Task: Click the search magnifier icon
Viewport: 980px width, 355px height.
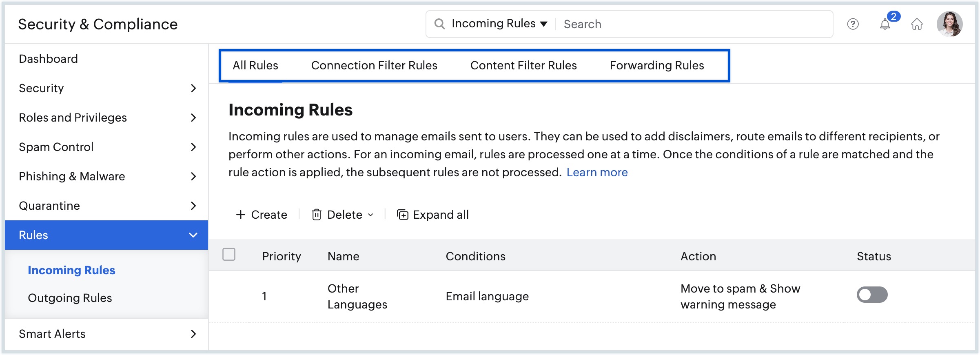Action: (439, 24)
